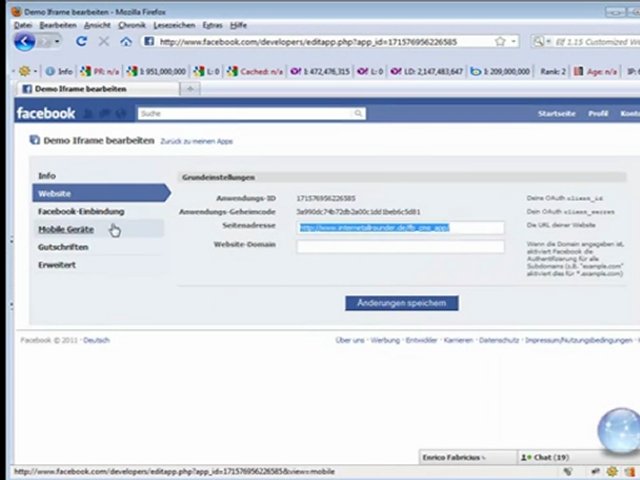
Task: Open the Werbung footer link
Action: coord(385,340)
